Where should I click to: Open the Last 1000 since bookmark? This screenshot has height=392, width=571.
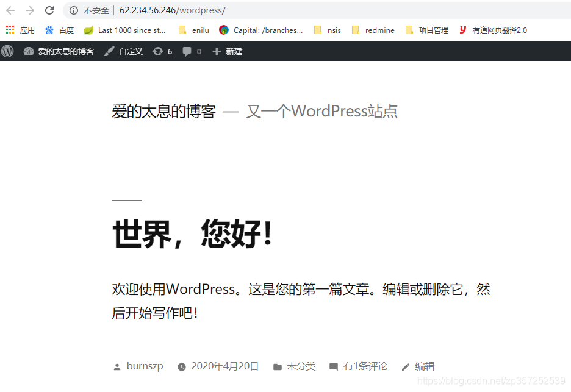[x=124, y=30]
